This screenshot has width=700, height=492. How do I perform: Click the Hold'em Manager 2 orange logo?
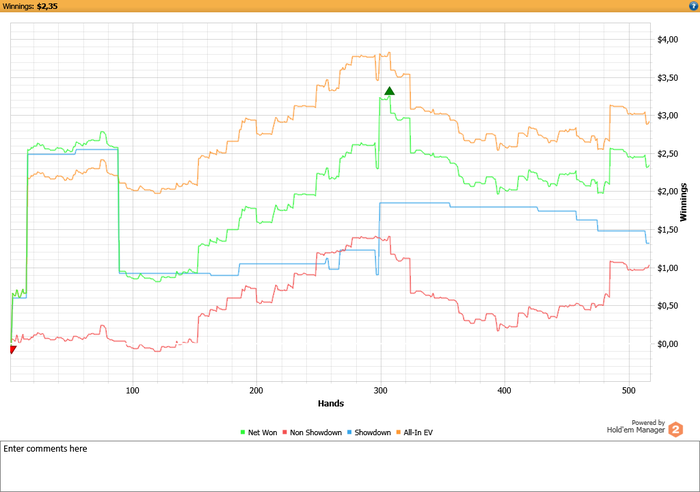[675, 429]
